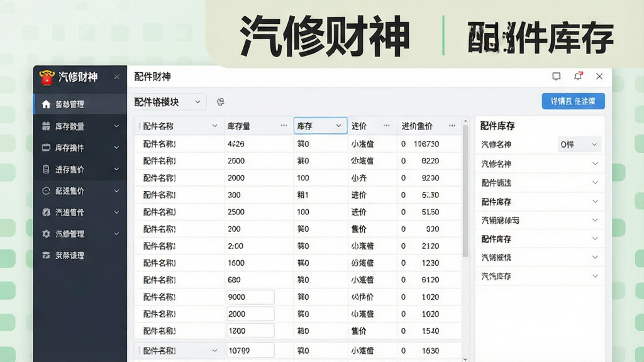Select the highlighted first sidebar item with home icon
644x362 pixels.
pos(80,104)
